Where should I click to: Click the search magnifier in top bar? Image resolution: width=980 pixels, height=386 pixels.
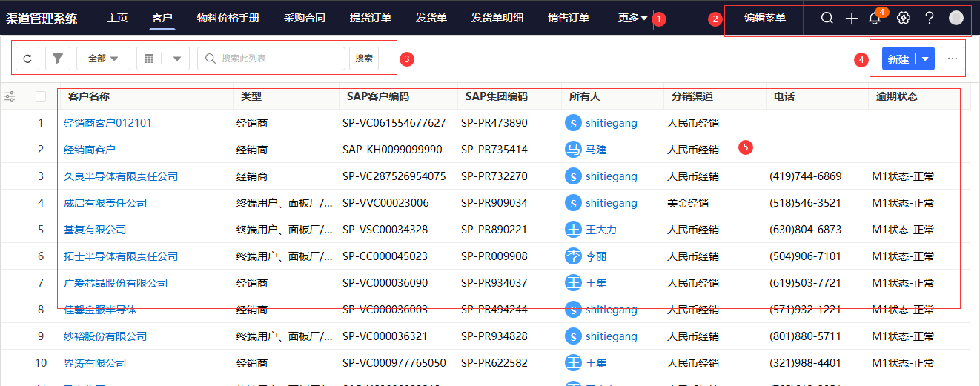[827, 18]
